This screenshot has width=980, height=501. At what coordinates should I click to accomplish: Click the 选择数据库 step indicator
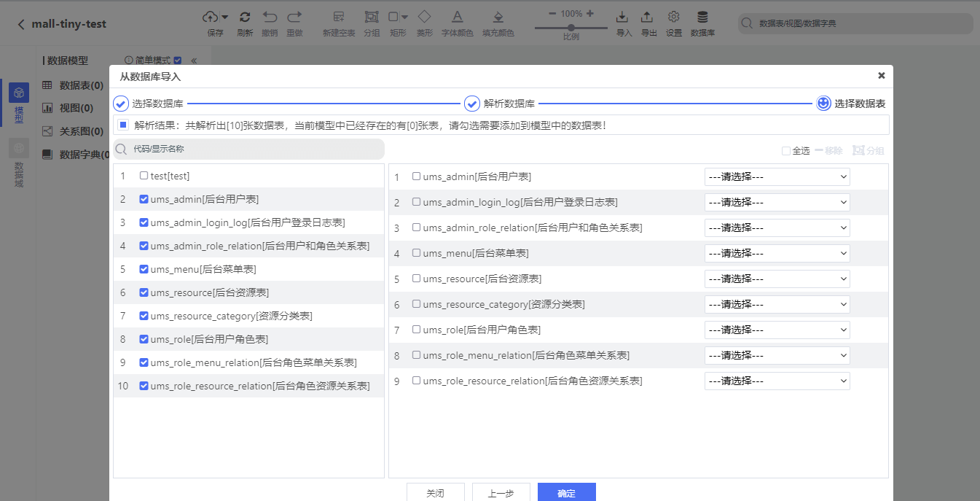(149, 104)
